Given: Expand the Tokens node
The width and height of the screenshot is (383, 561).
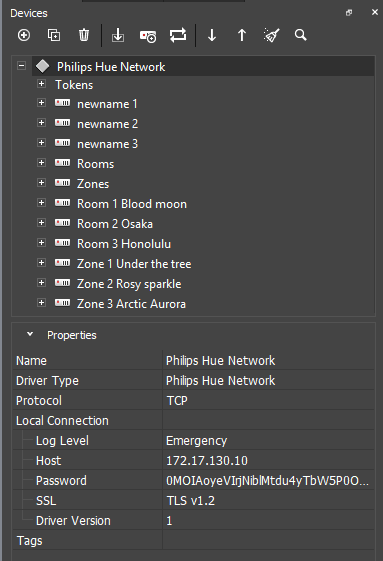Looking at the screenshot, I should (42, 84).
